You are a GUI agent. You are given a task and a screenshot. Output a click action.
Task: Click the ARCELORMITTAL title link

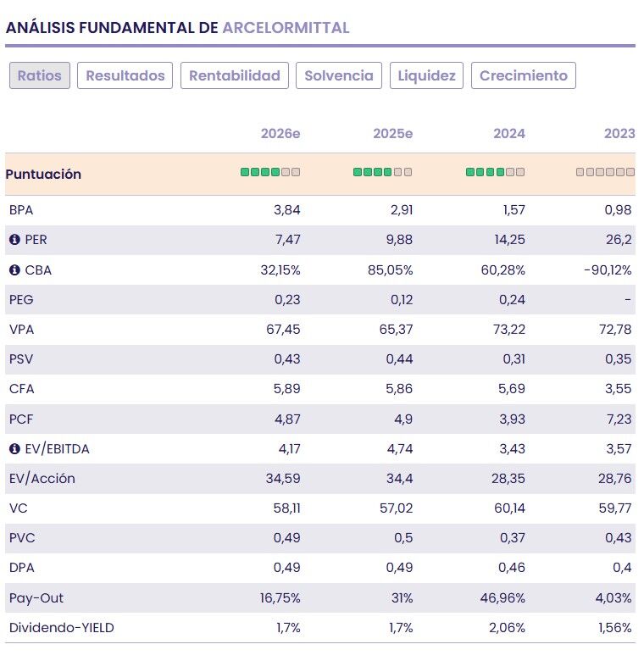tap(286, 27)
